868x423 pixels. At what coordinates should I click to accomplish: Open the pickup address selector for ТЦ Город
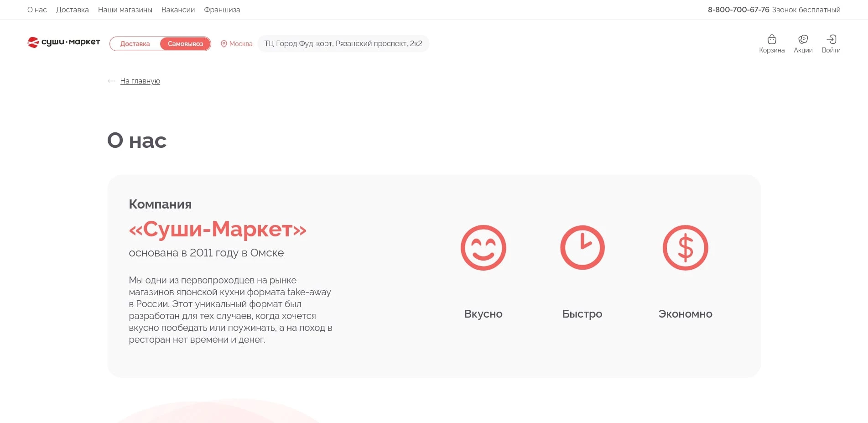(343, 44)
